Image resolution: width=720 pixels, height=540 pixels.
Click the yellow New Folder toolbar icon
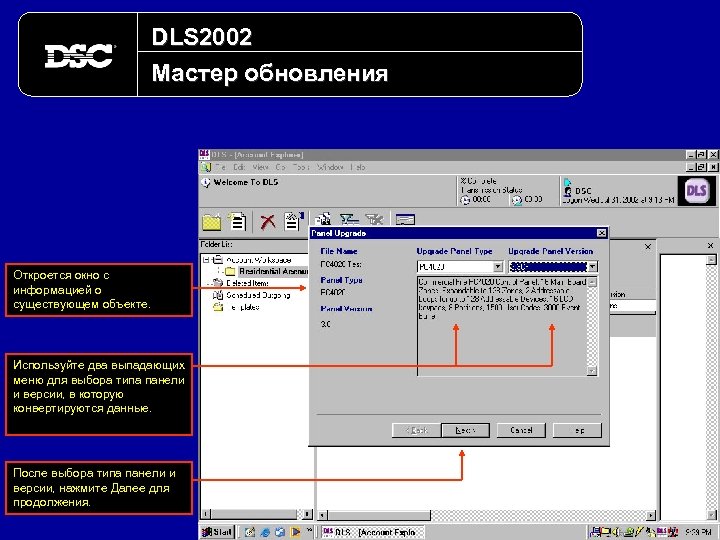[x=212, y=222]
